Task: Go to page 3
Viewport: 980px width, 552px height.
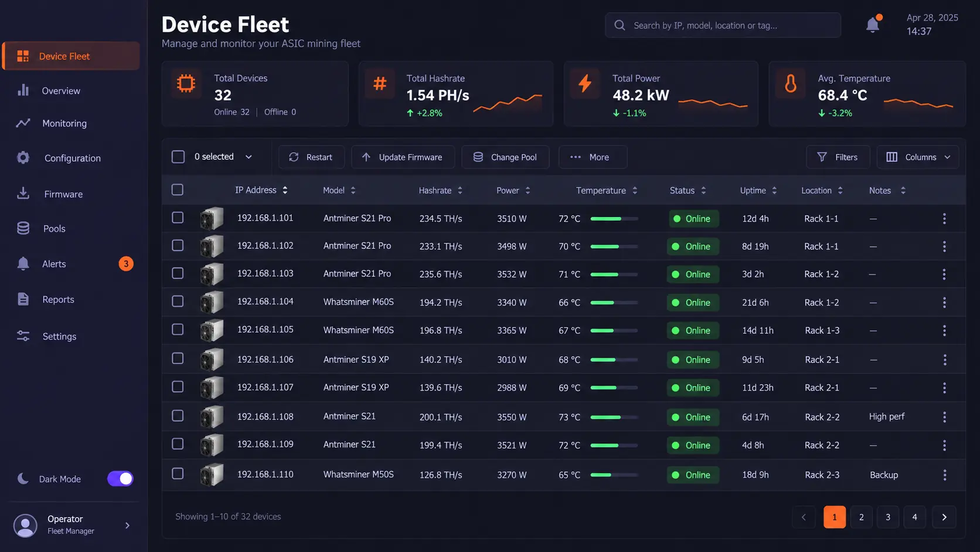Action: 888,517
